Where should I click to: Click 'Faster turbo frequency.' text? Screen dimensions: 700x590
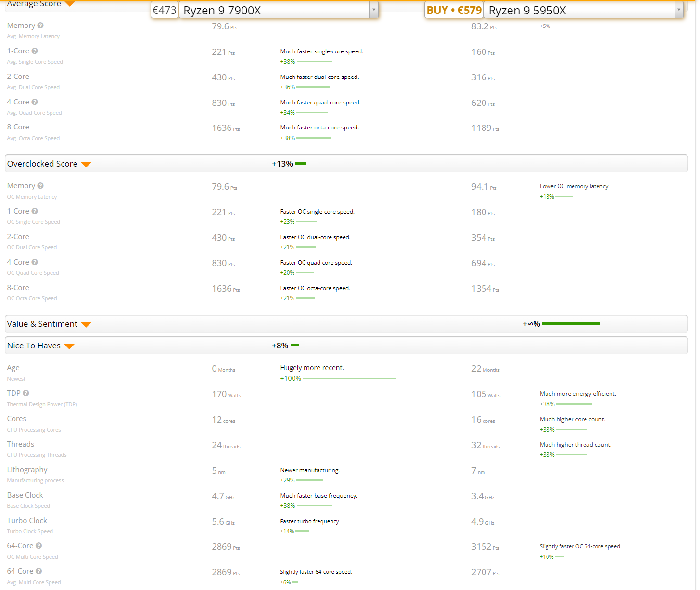310,521
